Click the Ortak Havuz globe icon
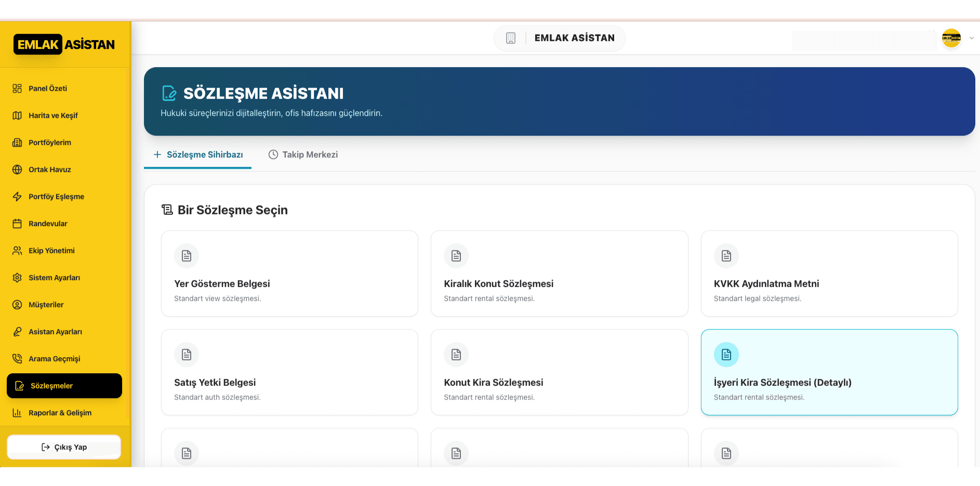This screenshot has height=486, width=980. [x=17, y=169]
